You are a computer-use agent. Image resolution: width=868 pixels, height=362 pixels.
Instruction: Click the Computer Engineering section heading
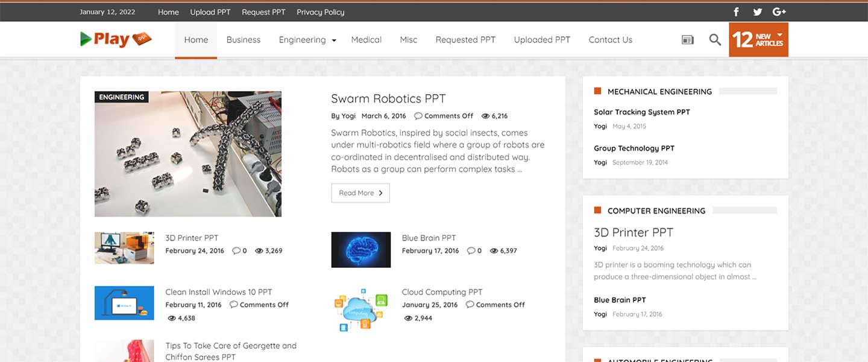click(x=656, y=211)
